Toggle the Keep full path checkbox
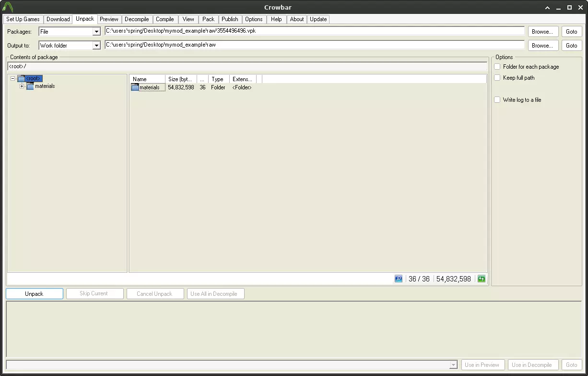 coord(497,78)
